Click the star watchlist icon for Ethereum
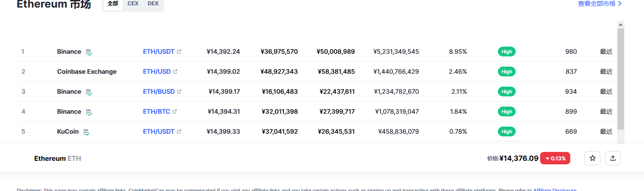 (592, 158)
